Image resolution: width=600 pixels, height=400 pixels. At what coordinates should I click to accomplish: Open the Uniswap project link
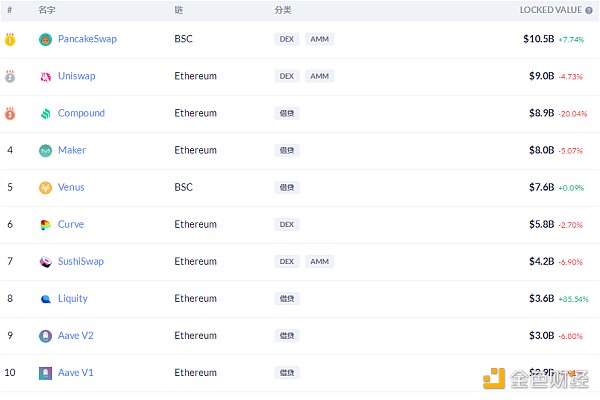[76, 76]
